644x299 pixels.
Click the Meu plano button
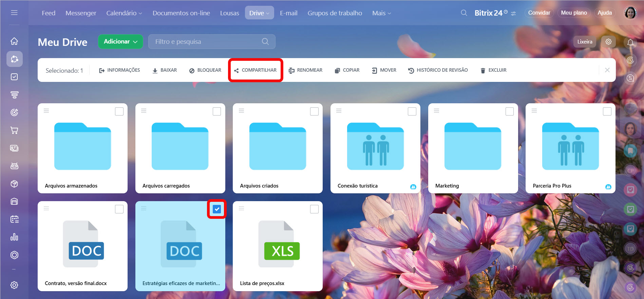click(574, 13)
